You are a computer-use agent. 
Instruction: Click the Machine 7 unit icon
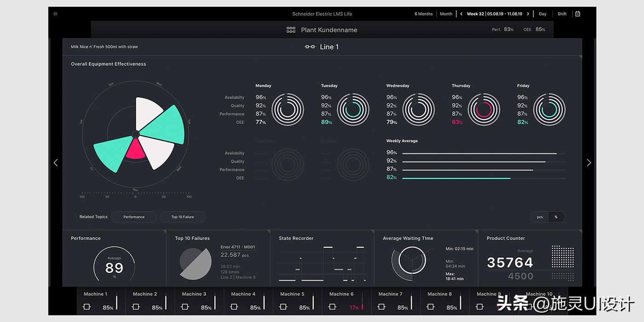click(x=381, y=307)
